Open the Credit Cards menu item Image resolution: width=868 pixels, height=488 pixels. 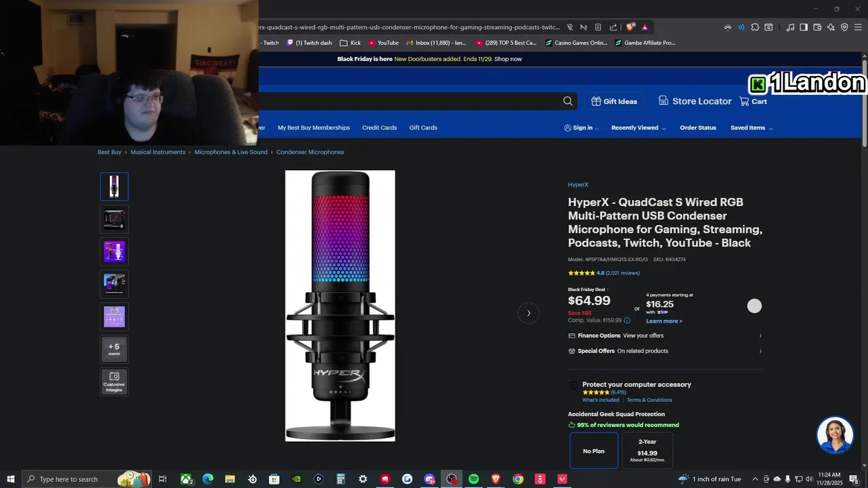379,127
